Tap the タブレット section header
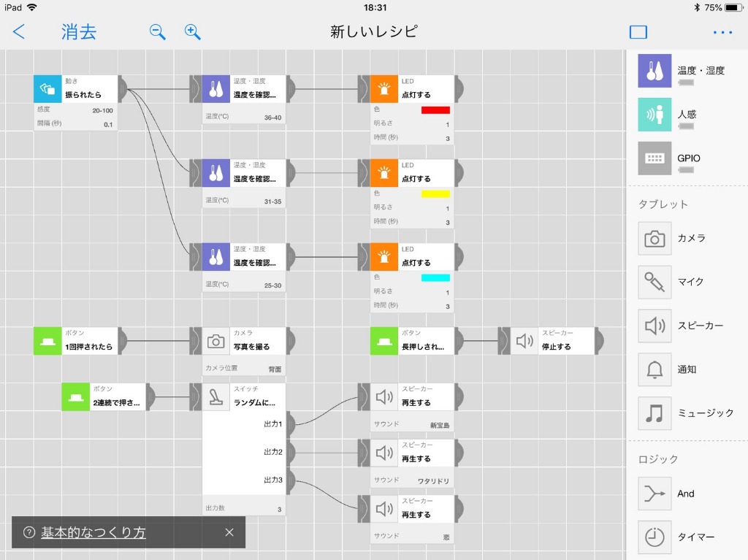 click(663, 204)
